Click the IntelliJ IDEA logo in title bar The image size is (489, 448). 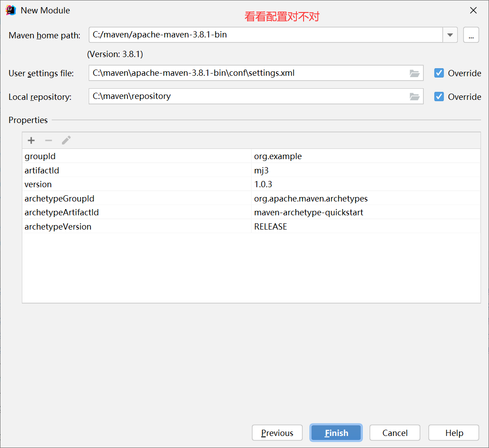pyautogui.click(x=11, y=10)
